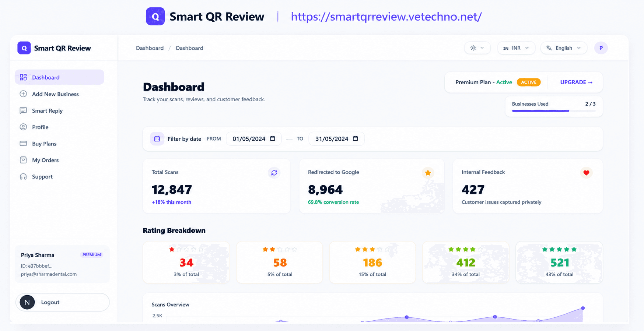Viewport: 644px width, 331px height.
Task: Click the Rating Breakdown heading
Action: [x=174, y=230]
